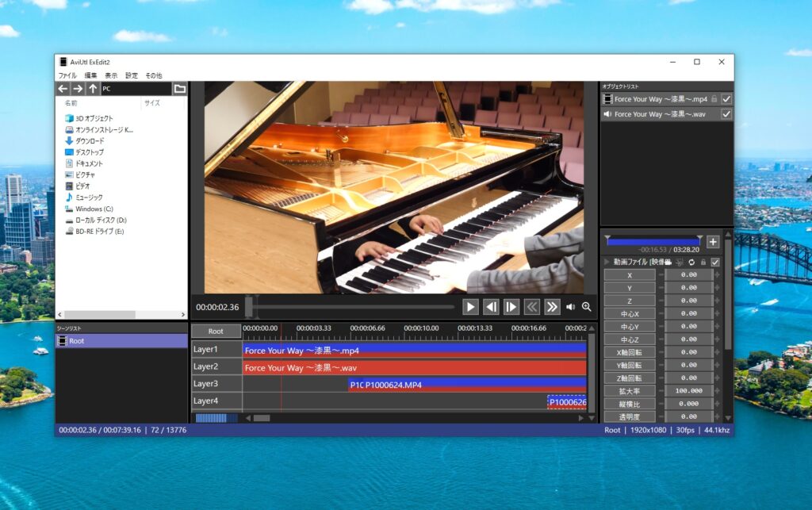
Task: Click the reload icon in 動画ファイル header
Action: [x=691, y=263]
